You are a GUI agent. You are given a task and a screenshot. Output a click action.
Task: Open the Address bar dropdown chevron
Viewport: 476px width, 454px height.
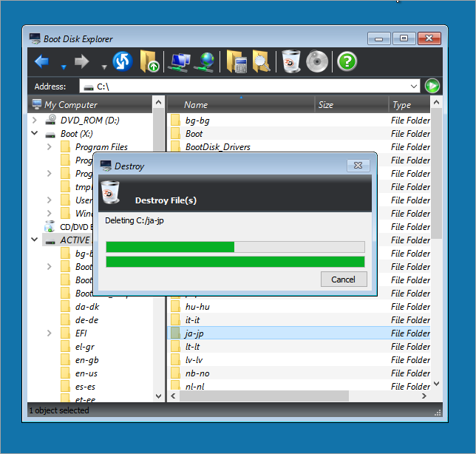[x=413, y=87]
